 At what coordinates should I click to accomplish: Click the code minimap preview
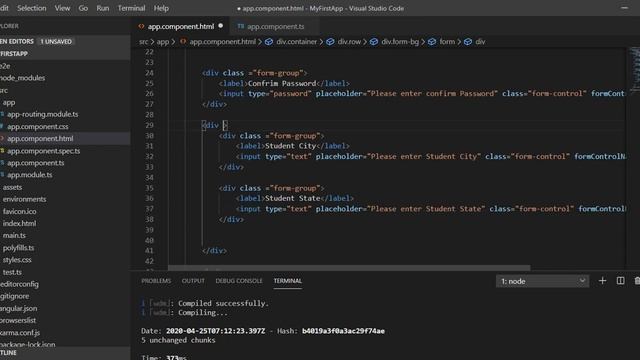[x=634, y=69]
